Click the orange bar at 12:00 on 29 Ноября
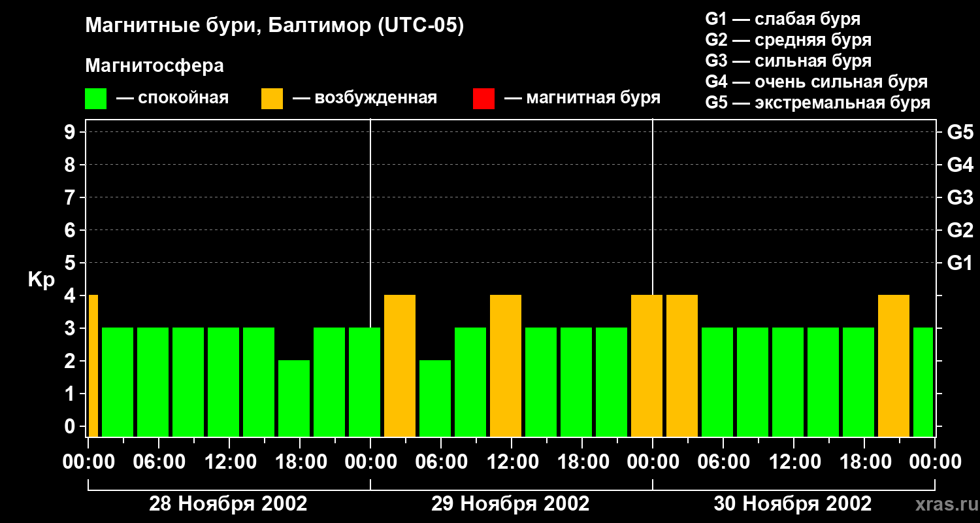Viewport: 980px width, 523px height. click(x=506, y=365)
